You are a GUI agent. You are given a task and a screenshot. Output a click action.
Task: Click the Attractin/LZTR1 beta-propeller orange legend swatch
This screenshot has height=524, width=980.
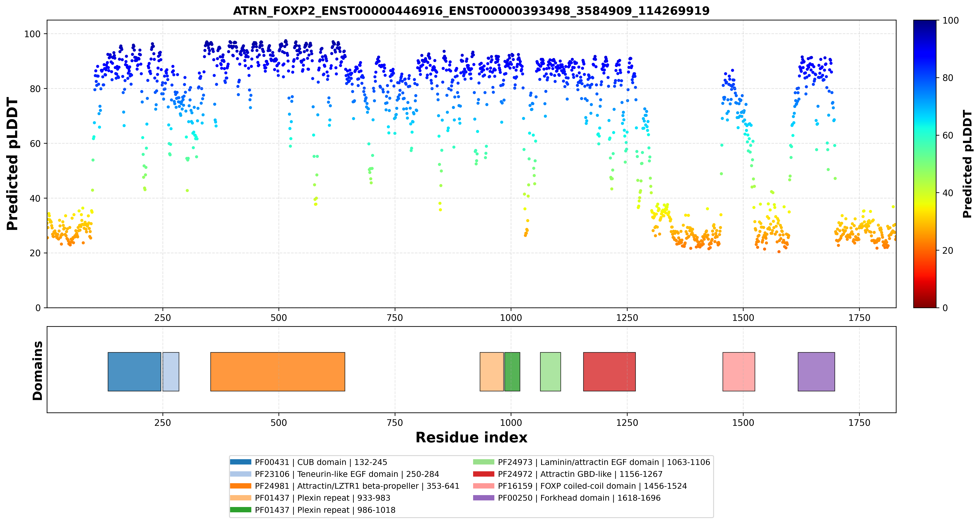tap(240, 486)
